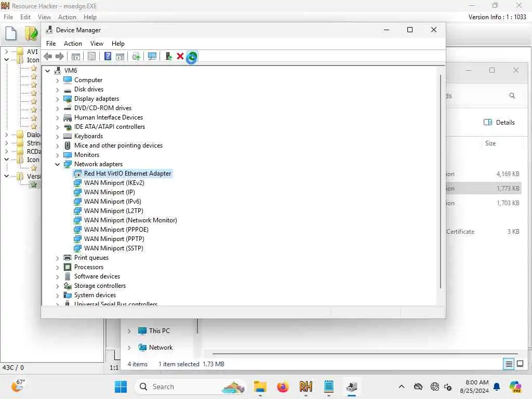Click the Details button in File Explorer
Image resolution: width=532 pixels, height=399 pixels.
(499, 123)
